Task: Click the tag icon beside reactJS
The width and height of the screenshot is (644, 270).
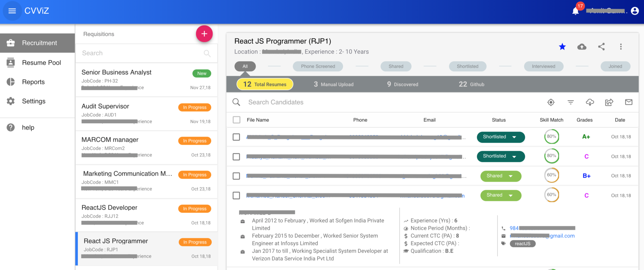Action: 504,243
